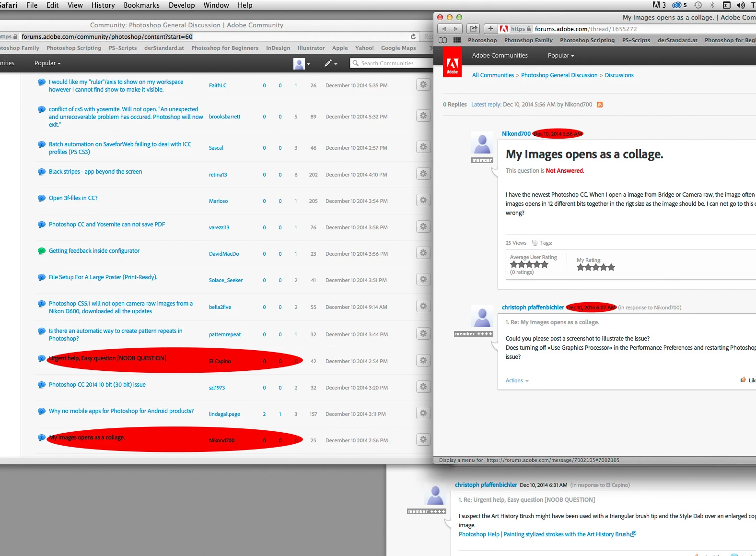The width and height of the screenshot is (756, 556).
Task: Open gear menu for El Capino row
Action: 423,361
